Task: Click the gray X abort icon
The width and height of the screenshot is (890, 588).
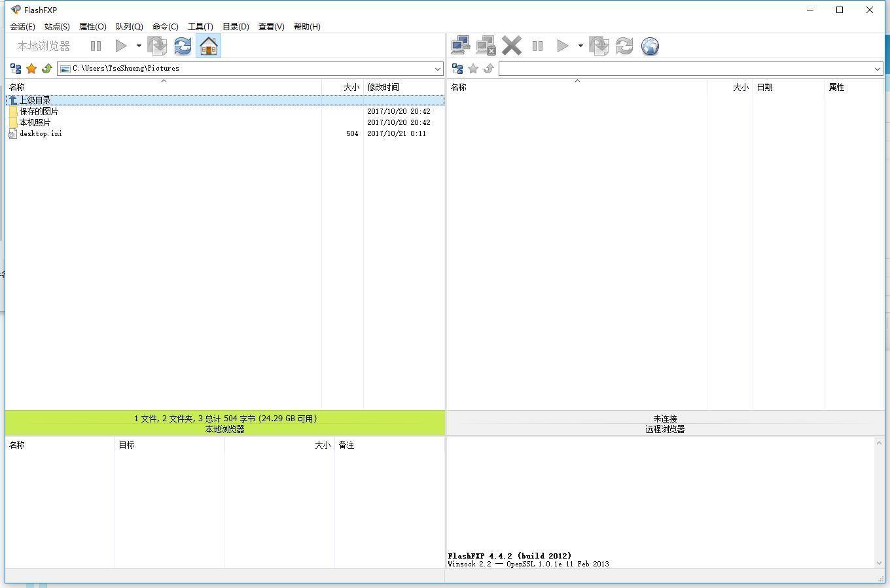Action: [x=512, y=46]
